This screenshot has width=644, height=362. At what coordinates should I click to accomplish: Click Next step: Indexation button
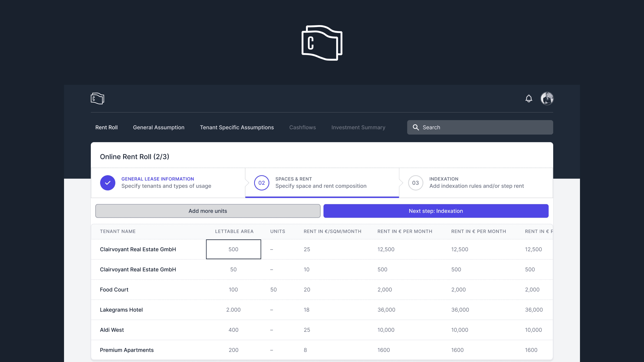436,211
